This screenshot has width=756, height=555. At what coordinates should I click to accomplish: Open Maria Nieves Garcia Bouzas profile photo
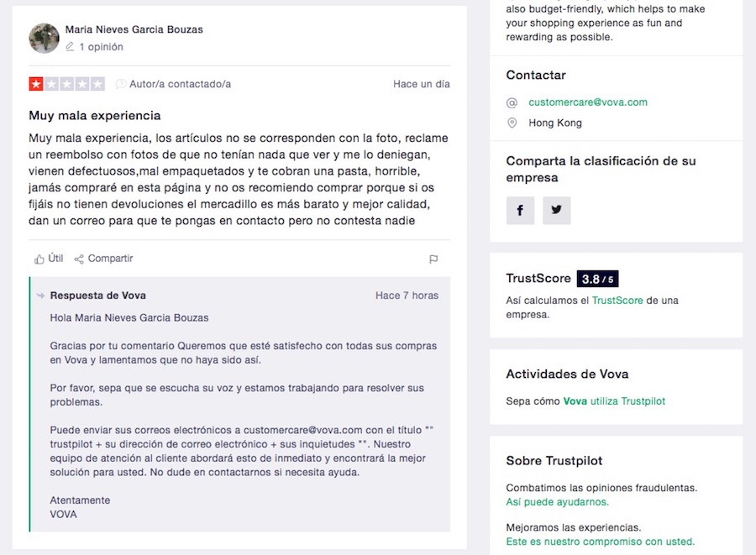(x=44, y=38)
